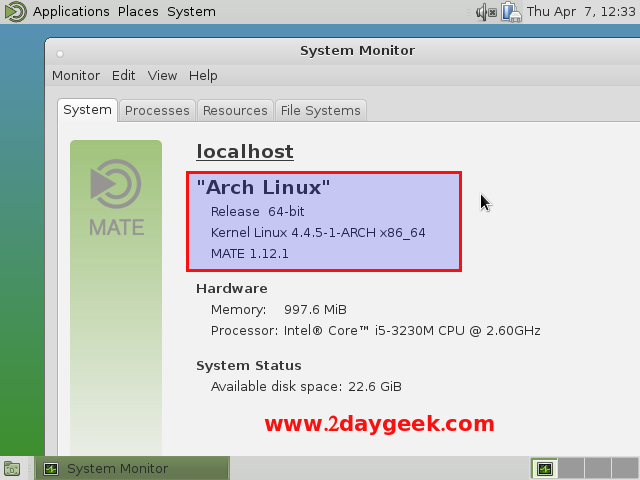Switch to the fourth workspace

625,469
